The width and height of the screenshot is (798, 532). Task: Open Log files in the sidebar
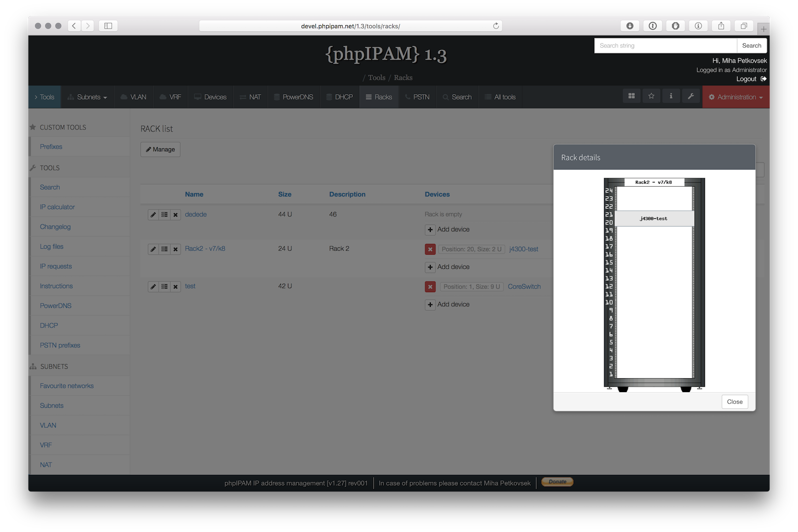tap(52, 246)
